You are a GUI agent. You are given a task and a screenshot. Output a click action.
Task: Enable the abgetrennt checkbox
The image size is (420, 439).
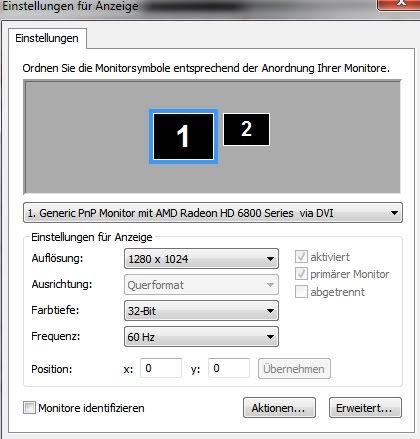301,292
